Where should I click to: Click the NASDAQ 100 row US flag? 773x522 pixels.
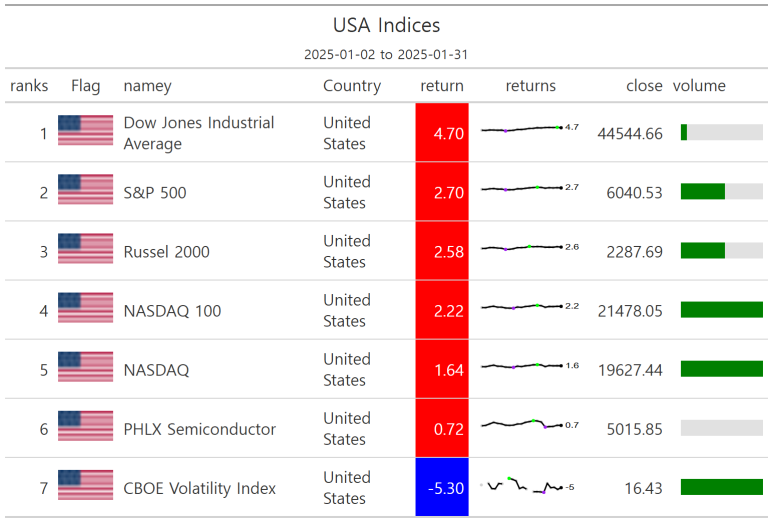click(x=85, y=308)
